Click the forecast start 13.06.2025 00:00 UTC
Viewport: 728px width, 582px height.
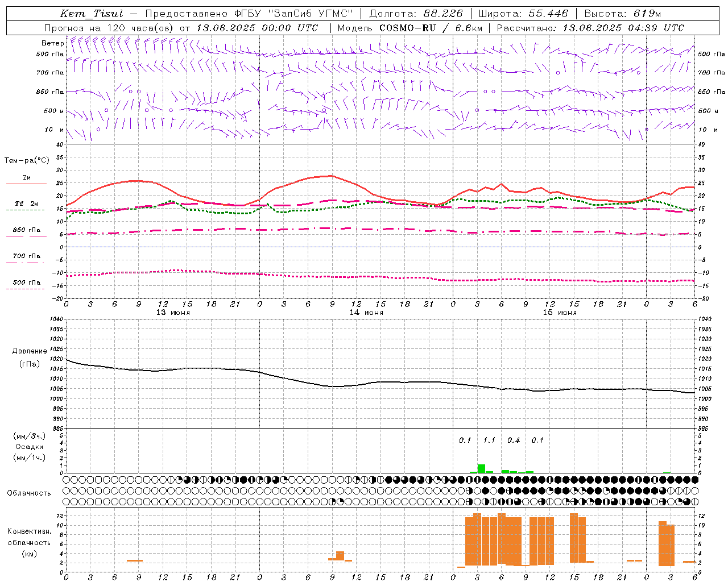[x=257, y=28]
